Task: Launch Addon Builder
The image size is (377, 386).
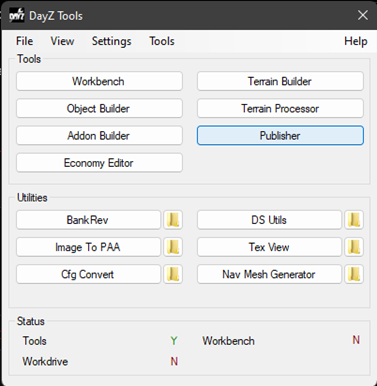Action: [x=99, y=135]
